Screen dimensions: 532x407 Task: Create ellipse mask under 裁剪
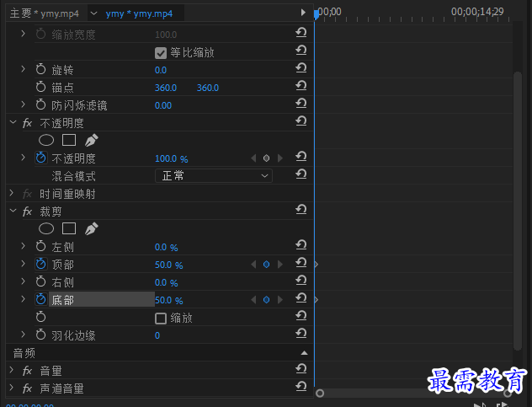(x=46, y=228)
